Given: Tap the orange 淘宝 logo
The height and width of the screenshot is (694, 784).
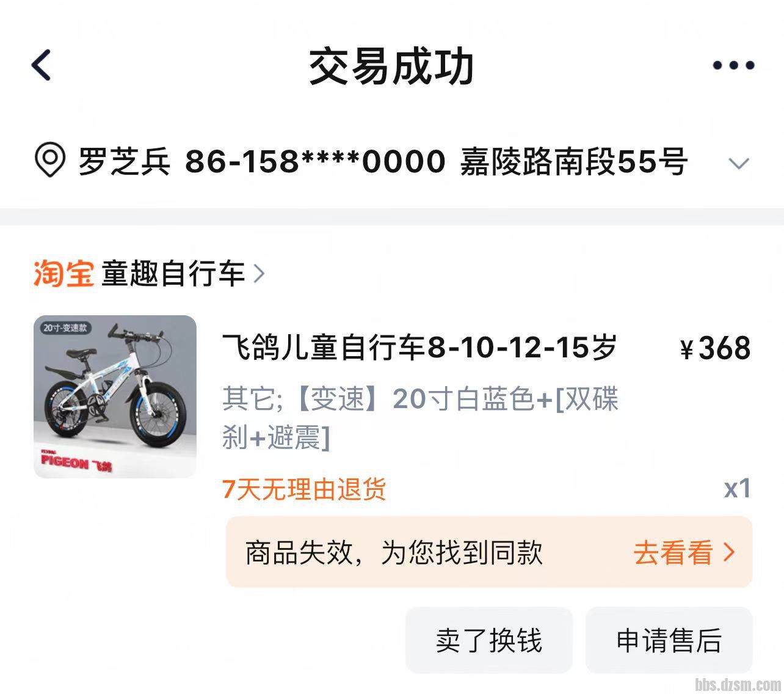Looking at the screenshot, I should click(64, 273).
